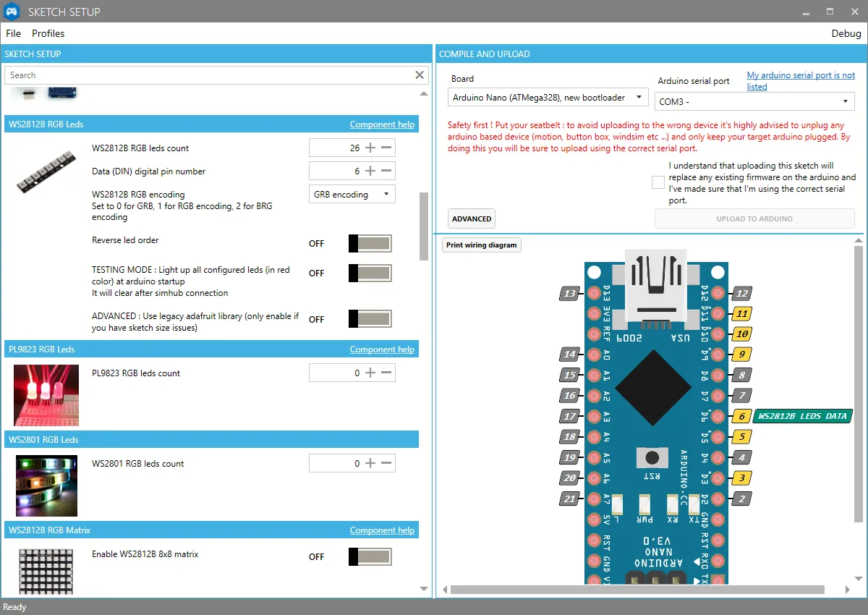Viewport: 868px width, 615px height.
Task: Click pin 16 label next to A2
Action: click(x=571, y=396)
